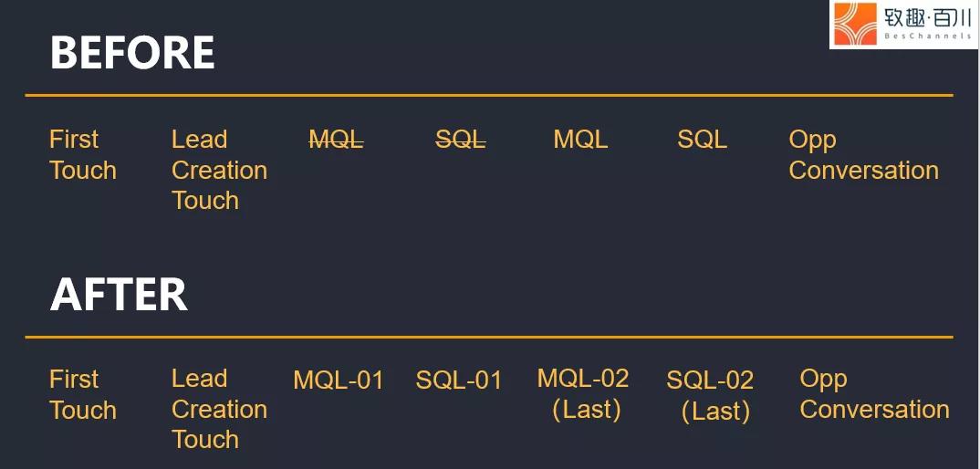The width and height of the screenshot is (980, 469).
Task: Click Opp Conversation in the BEFORE row
Action: pos(863,154)
